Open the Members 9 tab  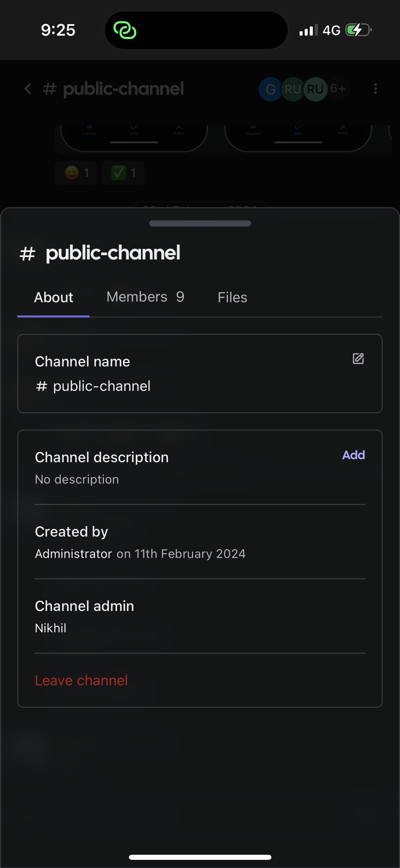click(x=145, y=297)
